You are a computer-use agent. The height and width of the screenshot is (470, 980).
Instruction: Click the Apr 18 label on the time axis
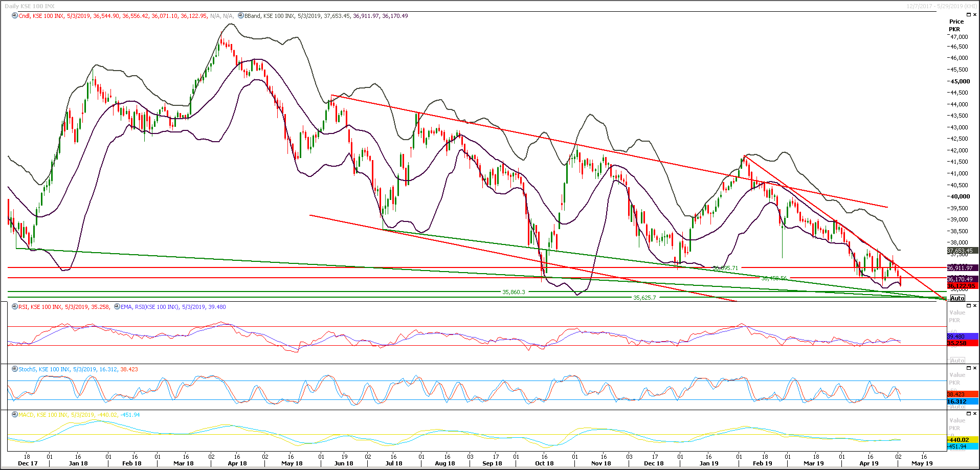(237, 463)
